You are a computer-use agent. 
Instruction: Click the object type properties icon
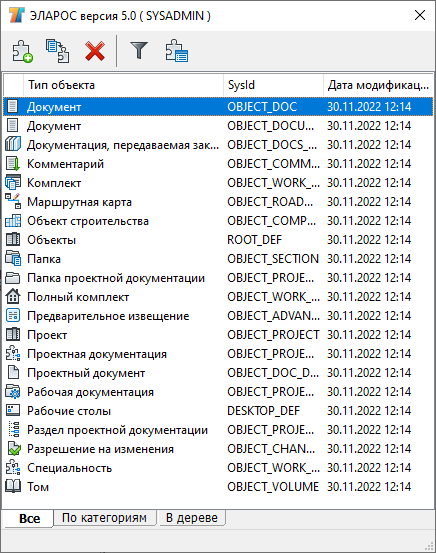(177, 51)
